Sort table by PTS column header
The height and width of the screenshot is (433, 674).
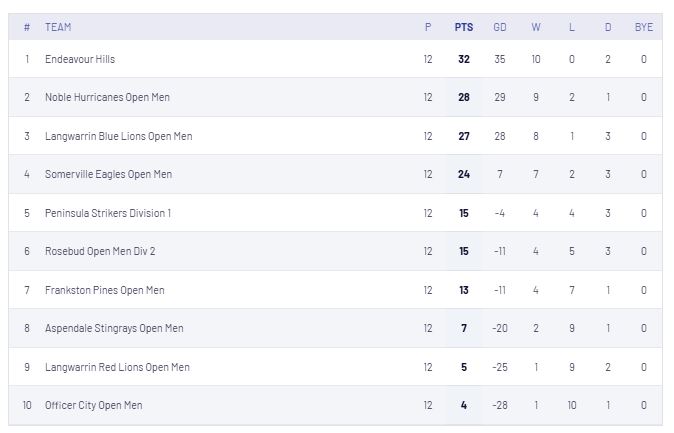(x=464, y=27)
